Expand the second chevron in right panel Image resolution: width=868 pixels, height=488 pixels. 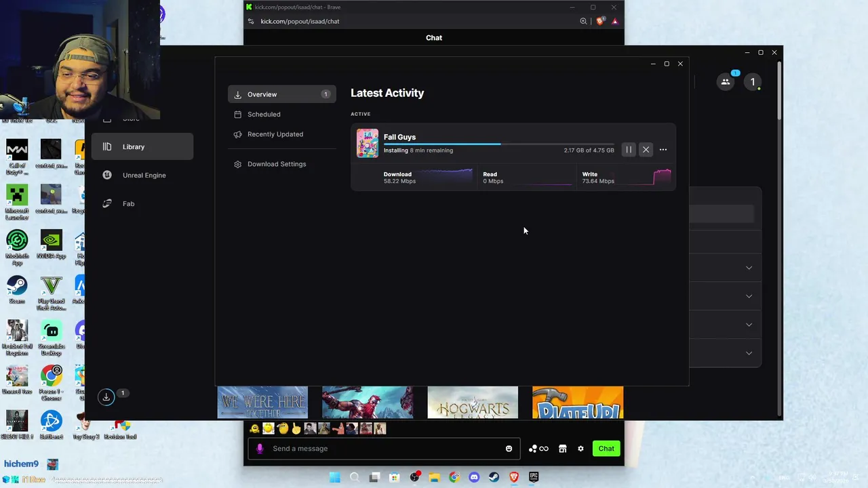749,296
